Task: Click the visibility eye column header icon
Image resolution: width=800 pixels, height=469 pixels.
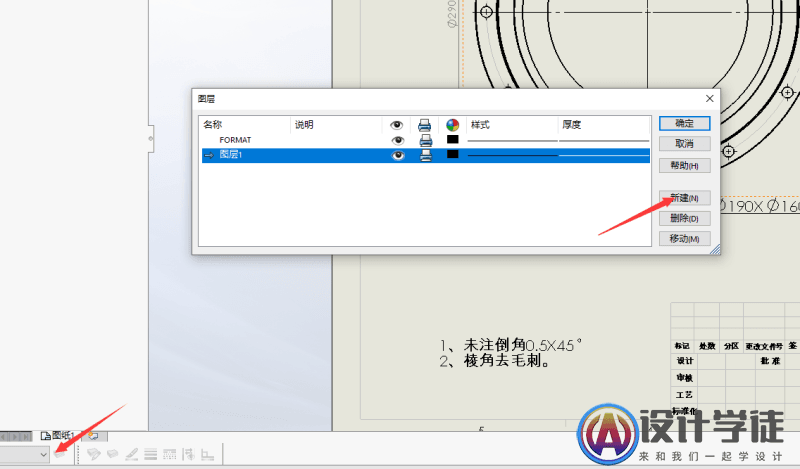Action: [396, 125]
